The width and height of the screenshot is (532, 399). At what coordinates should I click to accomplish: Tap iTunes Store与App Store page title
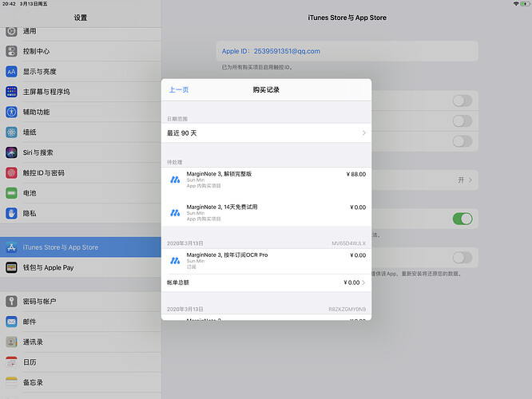click(x=347, y=18)
